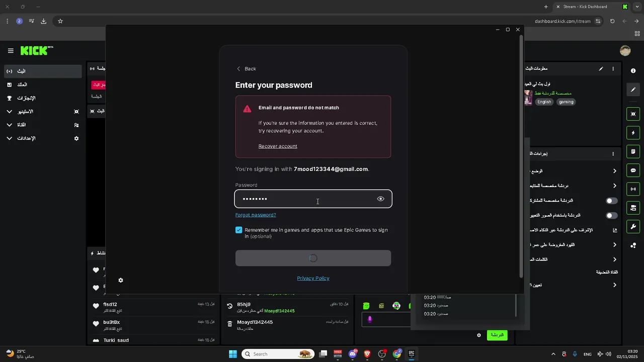Click the heart icon next to bu3tBx
644x362 pixels.
tap(96, 324)
